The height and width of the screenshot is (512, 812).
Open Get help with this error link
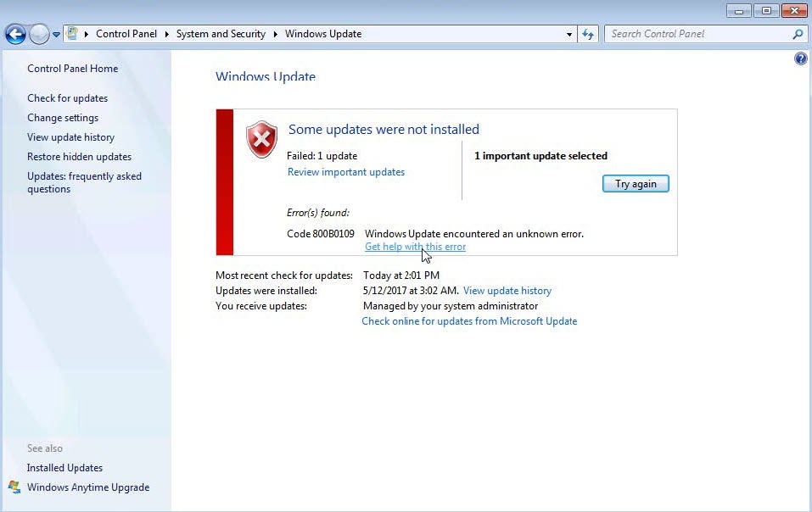(415, 247)
